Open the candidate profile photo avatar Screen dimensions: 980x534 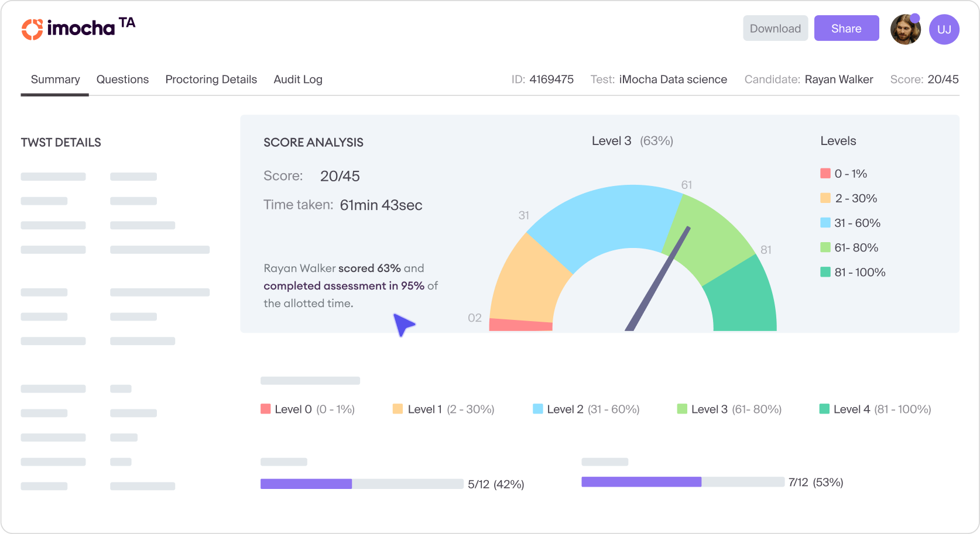coord(904,30)
